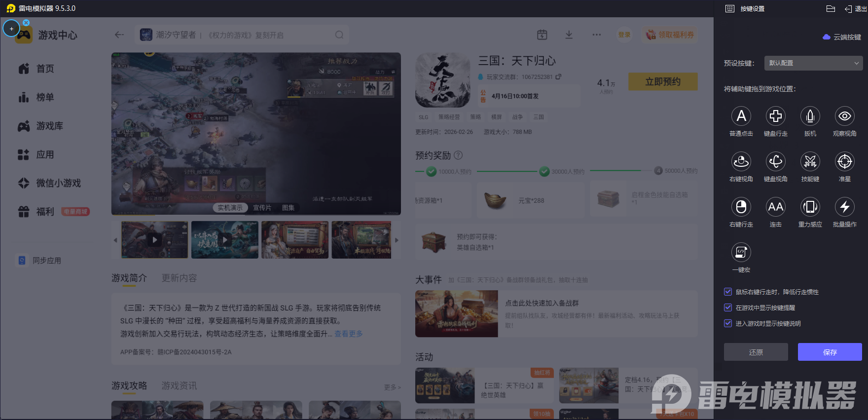
Task: Click the 云端按键 cloud icon
Action: tap(827, 37)
